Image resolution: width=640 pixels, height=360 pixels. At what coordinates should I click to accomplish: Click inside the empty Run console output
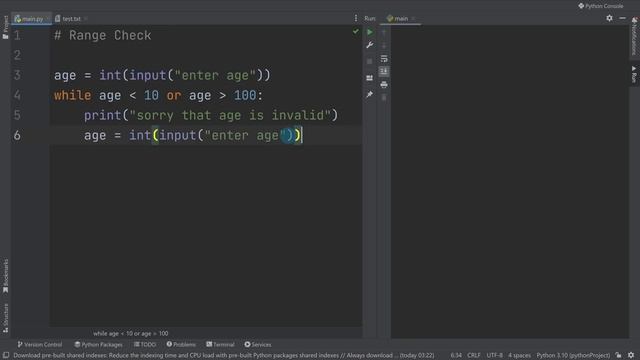click(x=509, y=182)
